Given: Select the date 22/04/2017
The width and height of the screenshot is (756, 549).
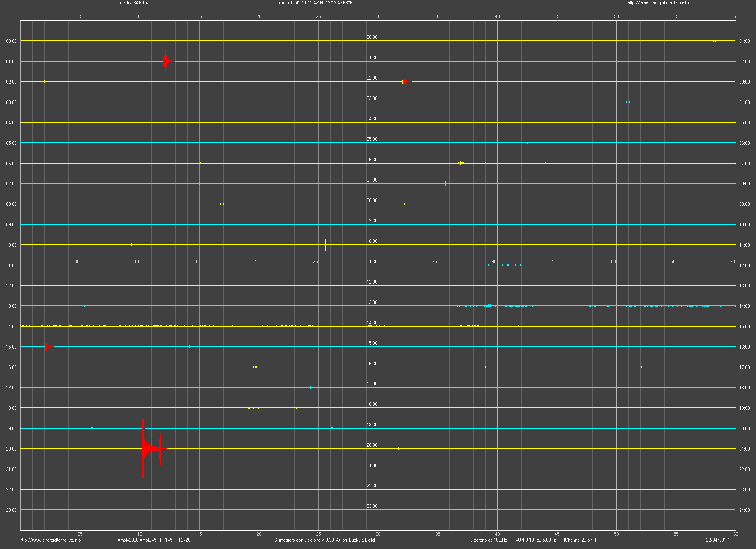Looking at the screenshot, I should pos(717,540).
